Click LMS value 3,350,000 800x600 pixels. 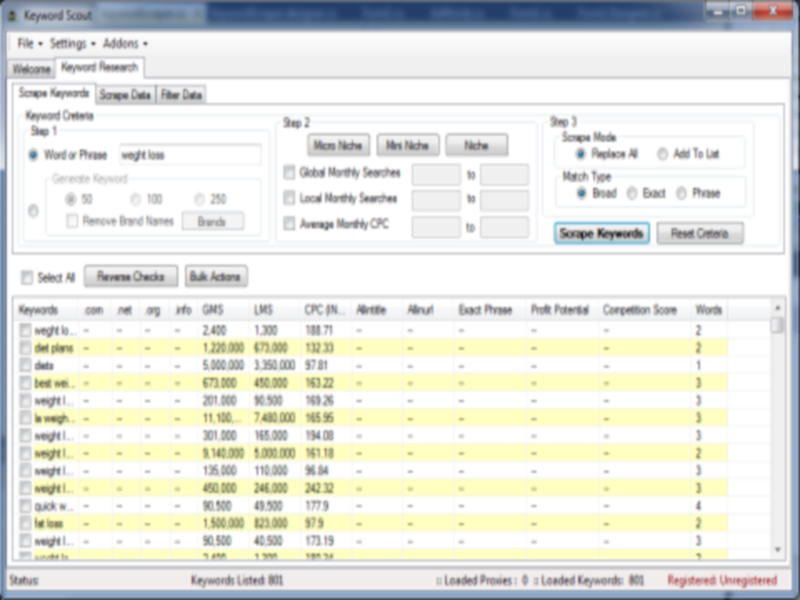click(x=274, y=365)
